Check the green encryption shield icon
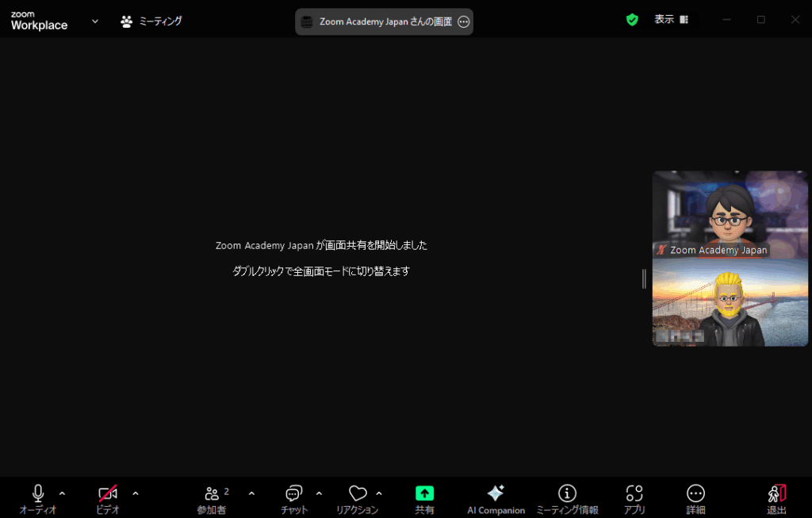Screen dimensions: 812x518 [x=632, y=20]
